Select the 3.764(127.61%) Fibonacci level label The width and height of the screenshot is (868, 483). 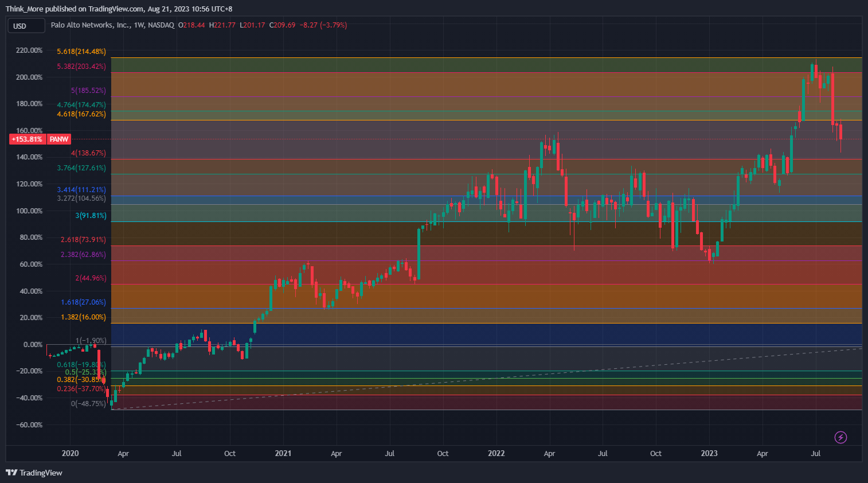tap(81, 168)
